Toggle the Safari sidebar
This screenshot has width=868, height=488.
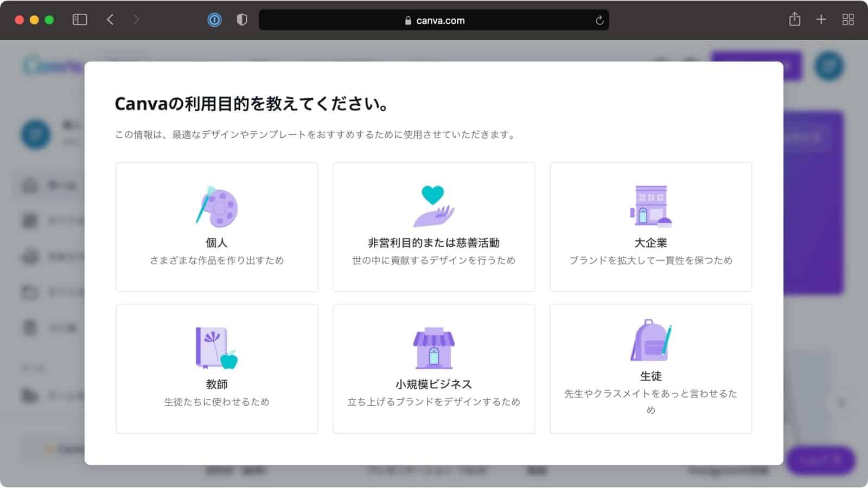pos(80,20)
